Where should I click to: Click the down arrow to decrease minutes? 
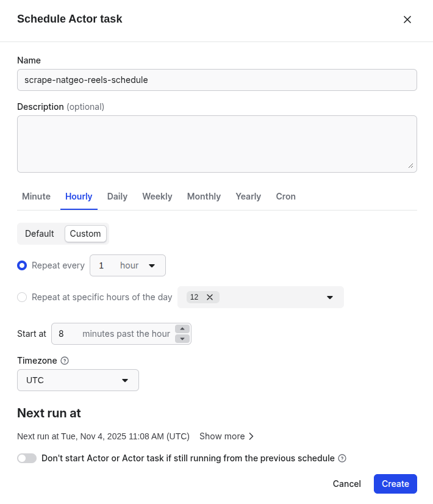[182, 337]
